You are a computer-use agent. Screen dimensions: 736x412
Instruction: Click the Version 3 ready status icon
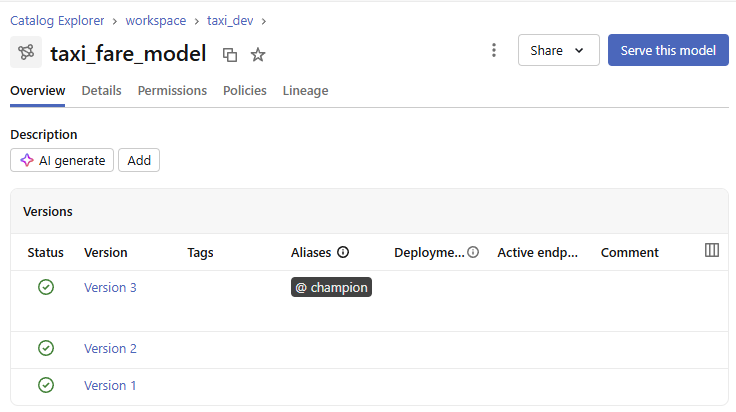pos(46,287)
